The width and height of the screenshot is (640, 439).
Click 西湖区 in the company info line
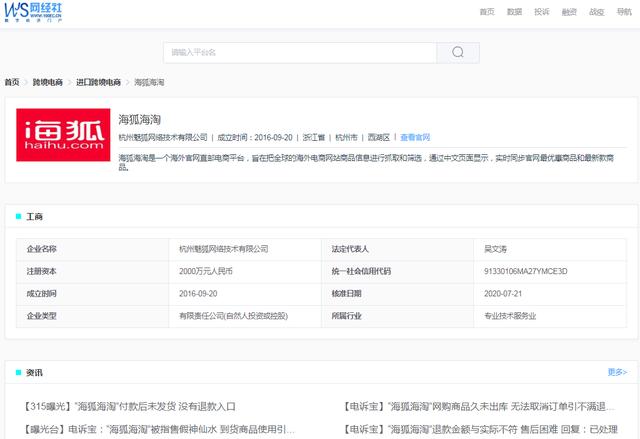[378, 137]
